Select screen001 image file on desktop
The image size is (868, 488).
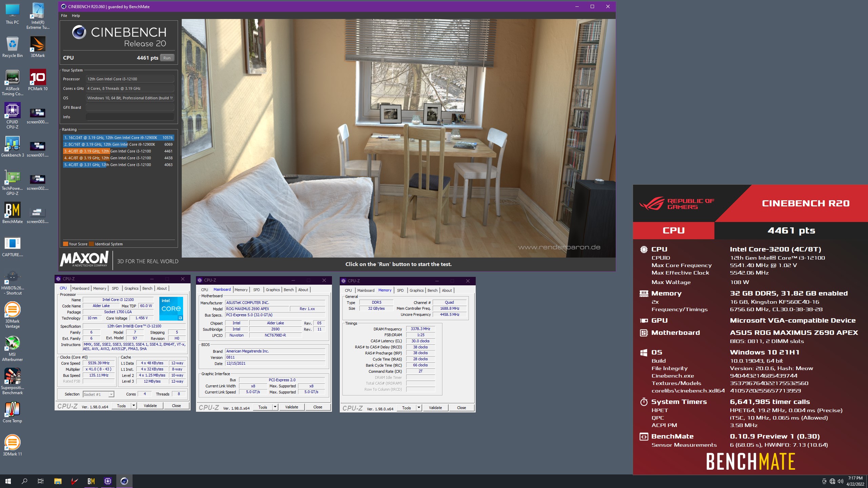pos(38,149)
